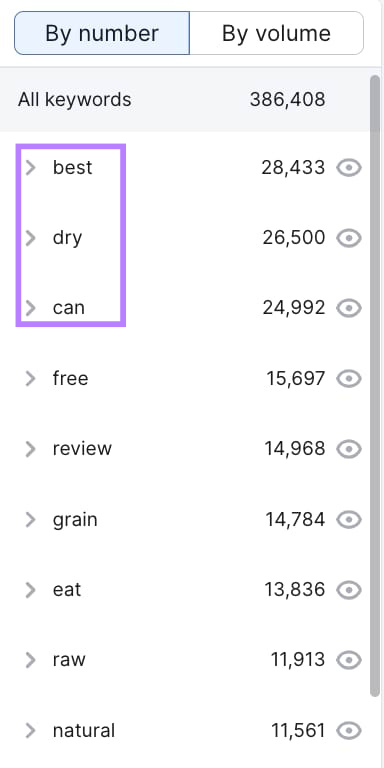Viewport: 384px width, 768px height.
Task: Expand the 'free' group arrow
Action: (30, 379)
